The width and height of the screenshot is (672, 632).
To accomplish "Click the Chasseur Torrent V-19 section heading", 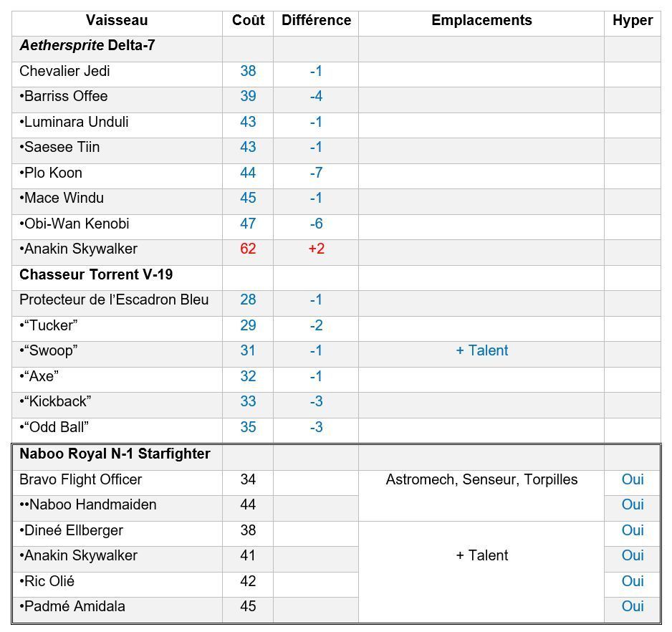I will [x=96, y=274].
